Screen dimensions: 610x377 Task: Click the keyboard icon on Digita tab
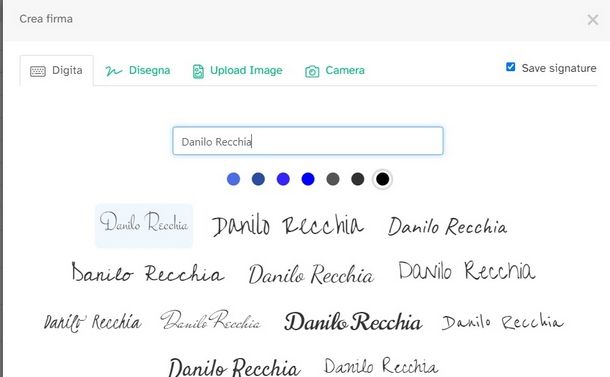pos(38,71)
